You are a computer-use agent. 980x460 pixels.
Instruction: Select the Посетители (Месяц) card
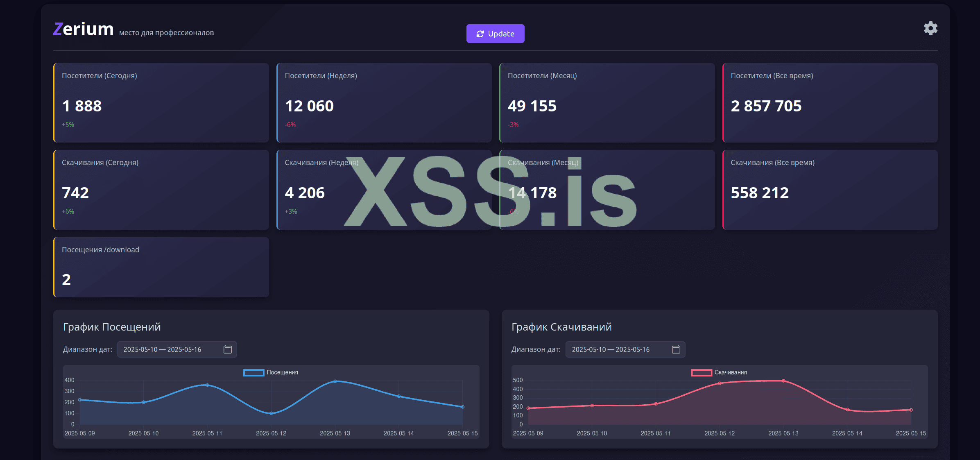[607, 102]
